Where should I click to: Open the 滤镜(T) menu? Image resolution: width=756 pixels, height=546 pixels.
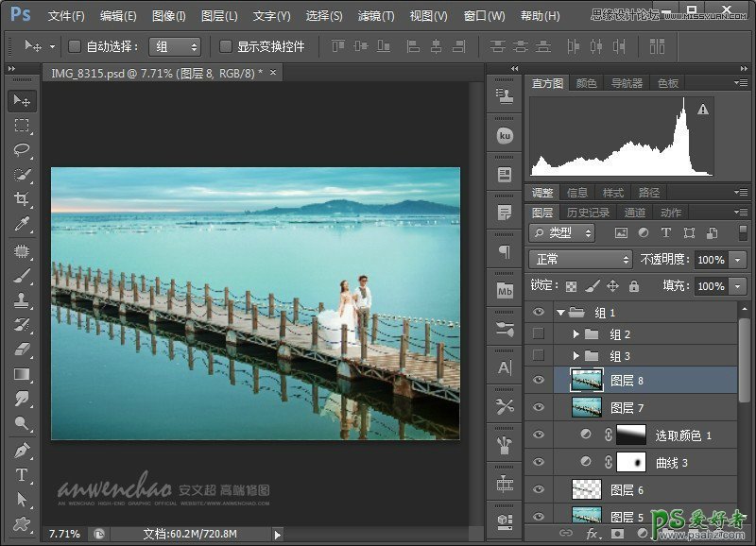[376, 16]
